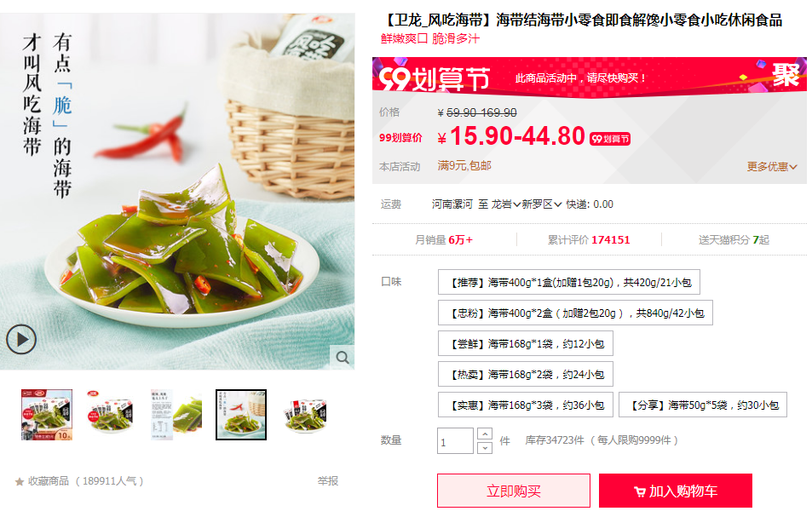Image resolution: width=812 pixels, height=517 pixels.
Task: Increase quantity with up arrow
Action: [485, 434]
